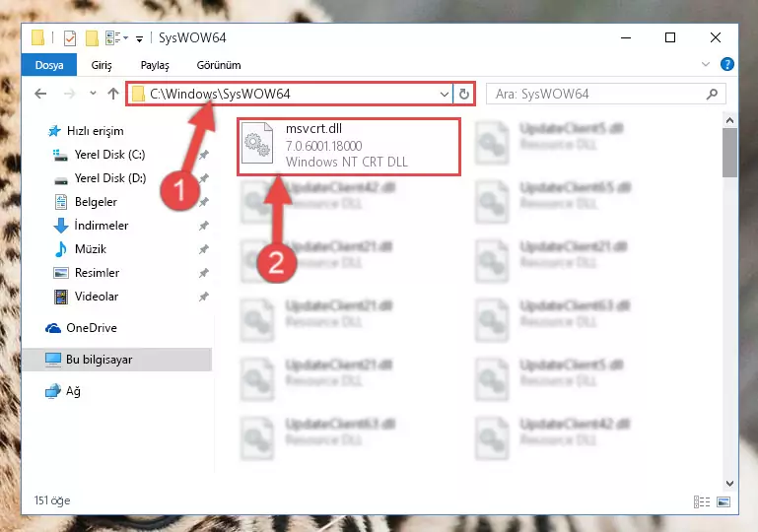Open Resimler folder in sidebar

(x=97, y=273)
